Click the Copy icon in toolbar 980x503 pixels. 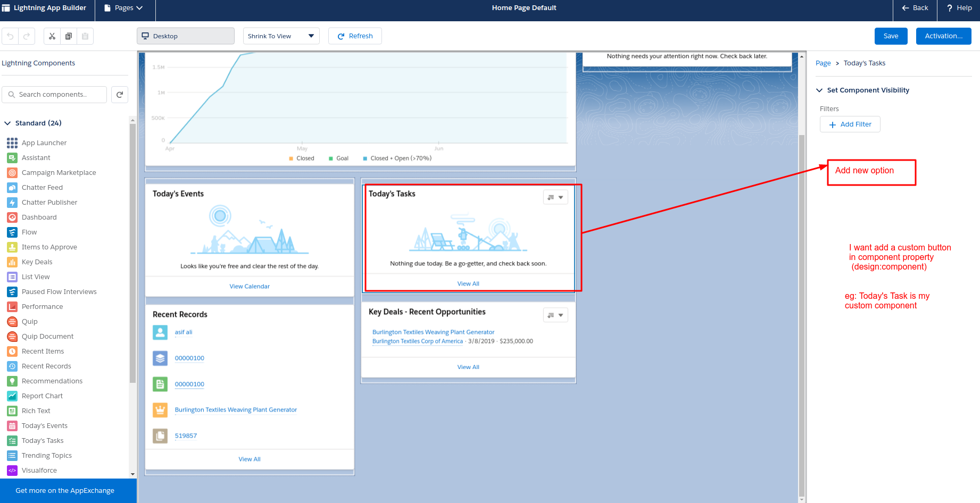click(69, 36)
